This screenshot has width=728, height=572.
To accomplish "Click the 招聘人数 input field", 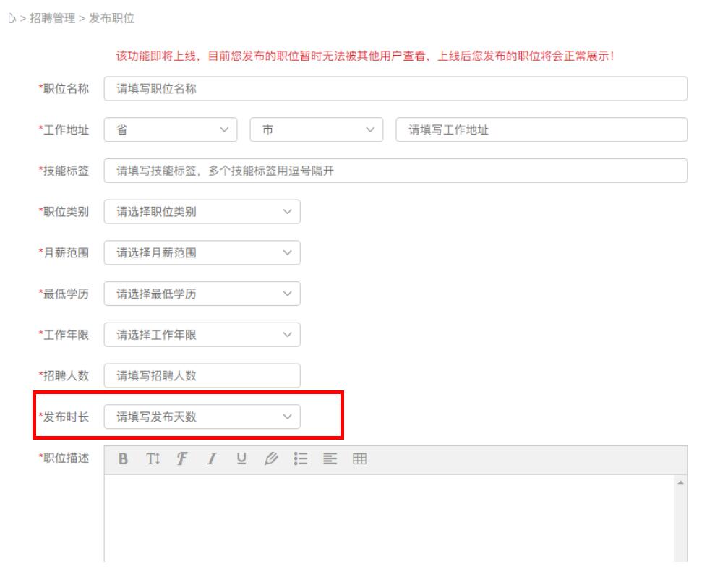I will pyautogui.click(x=202, y=375).
